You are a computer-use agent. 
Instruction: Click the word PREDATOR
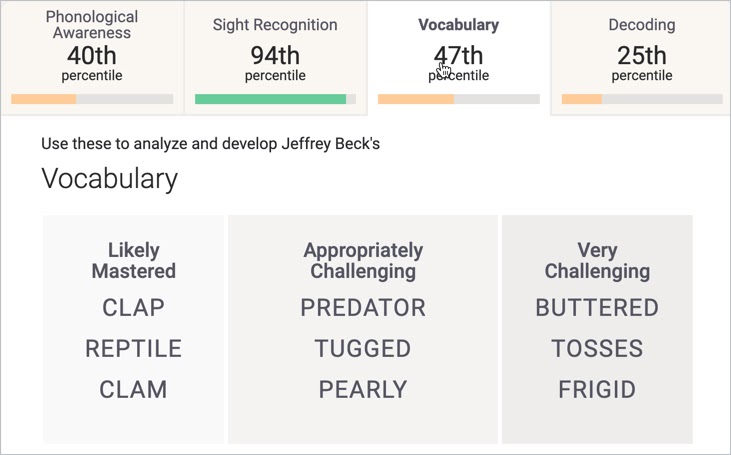(x=363, y=308)
